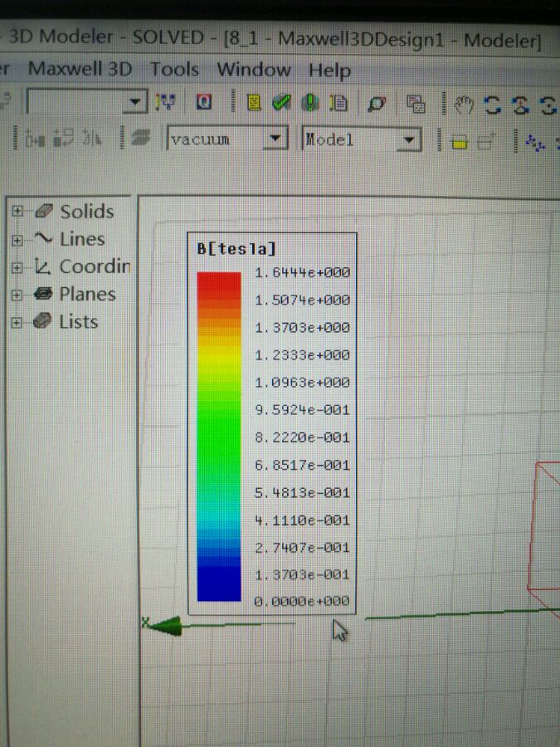Click the stacked windows properties icon

click(416, 105)
